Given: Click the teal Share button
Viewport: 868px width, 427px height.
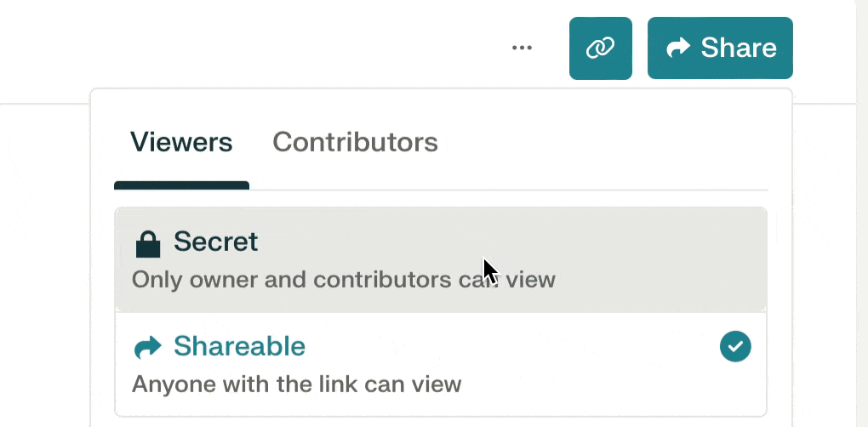Looking at the screenshot, I should [x=720, y=48].
